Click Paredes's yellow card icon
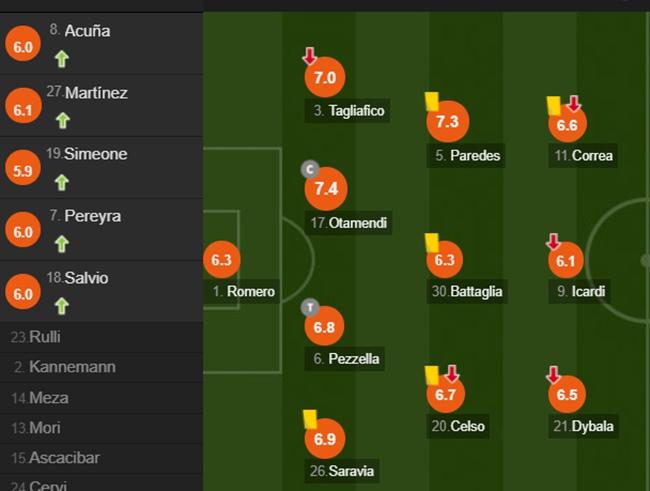Image resolution: width=650 pixels, height=491 pixels. (x=432, y=102)
